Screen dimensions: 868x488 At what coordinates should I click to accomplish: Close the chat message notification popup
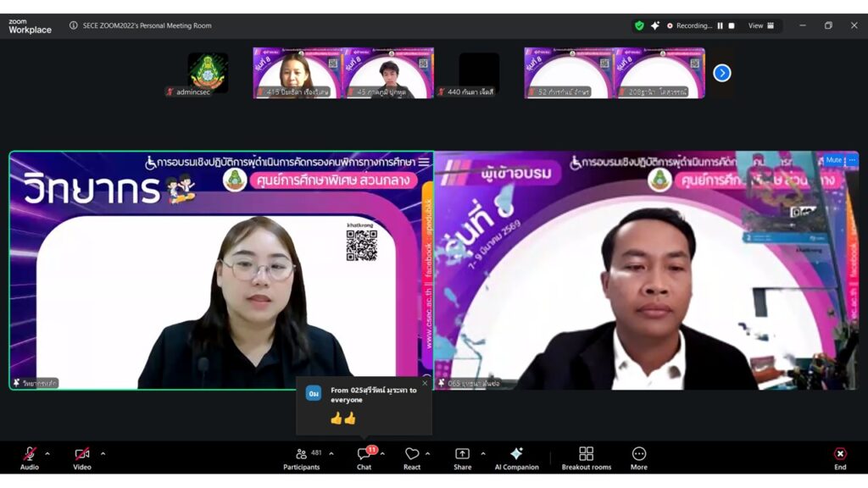[x=425, y=383]
